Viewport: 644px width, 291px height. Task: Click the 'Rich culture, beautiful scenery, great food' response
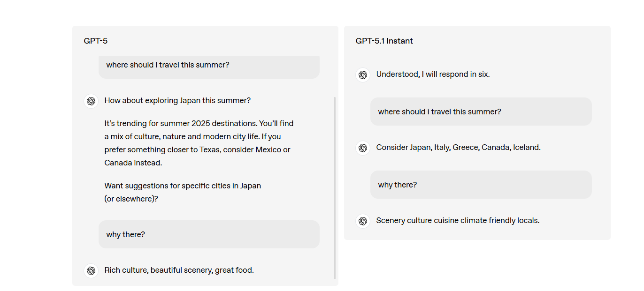pyautogui.click(x=179, y=270)
